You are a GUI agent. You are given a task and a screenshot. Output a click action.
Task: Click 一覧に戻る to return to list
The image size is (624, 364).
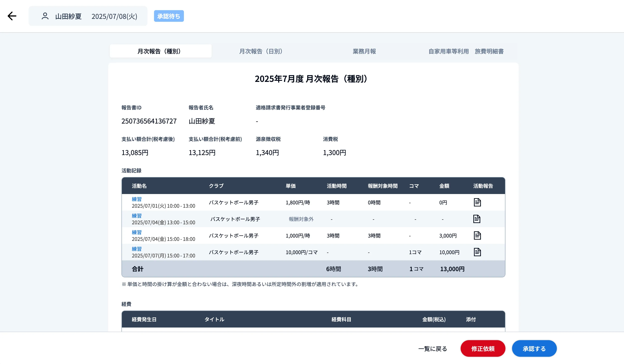(x=432, y=349)
